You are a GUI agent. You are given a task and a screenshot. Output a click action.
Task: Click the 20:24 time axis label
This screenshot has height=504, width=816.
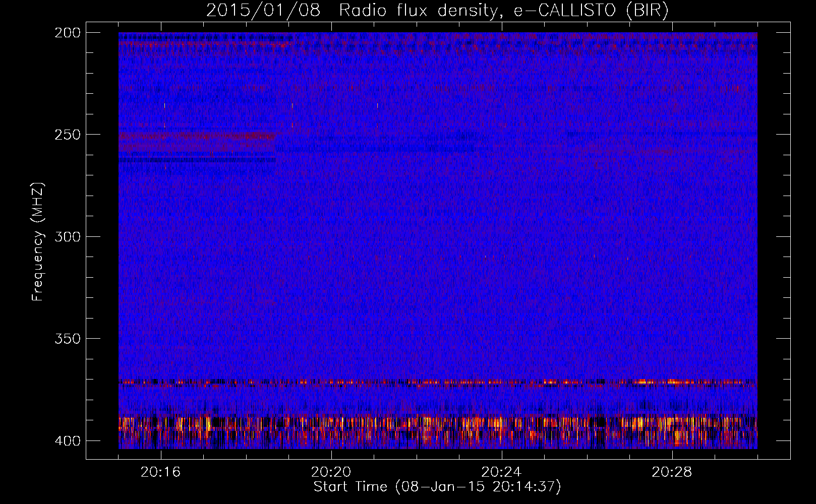[x=501, y=472]
